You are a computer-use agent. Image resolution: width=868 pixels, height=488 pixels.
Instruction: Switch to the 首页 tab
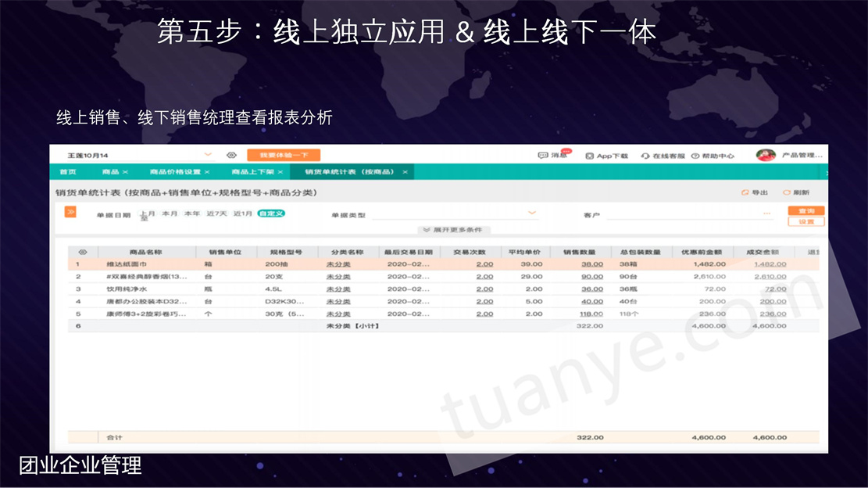(68, 172)
